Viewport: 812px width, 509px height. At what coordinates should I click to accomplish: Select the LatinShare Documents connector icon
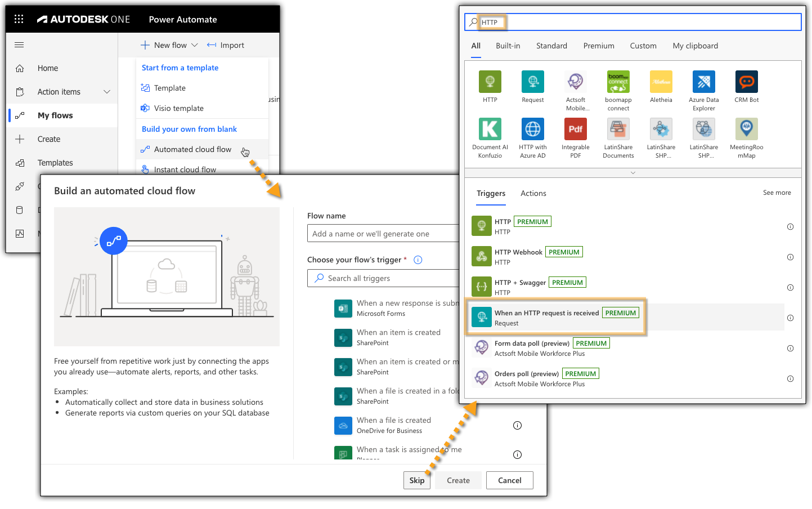click(x=618, y=129)
